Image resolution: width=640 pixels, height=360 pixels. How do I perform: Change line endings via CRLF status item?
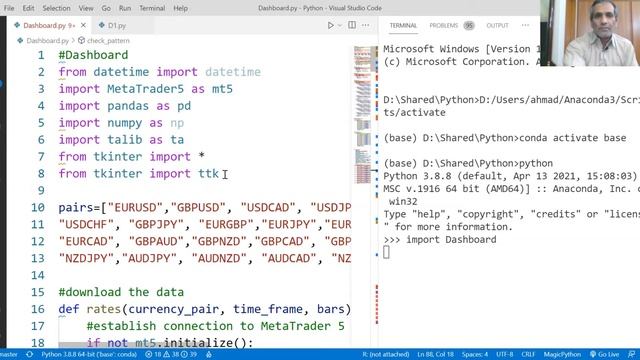tap(528, 354)
